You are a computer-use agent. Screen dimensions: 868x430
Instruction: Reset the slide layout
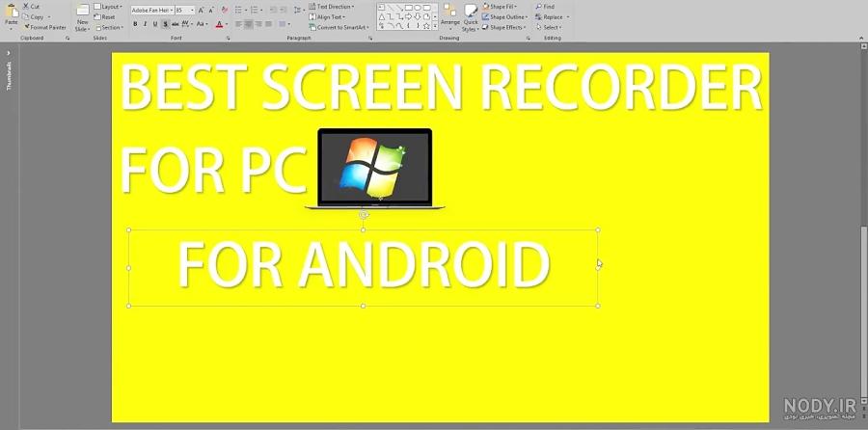[104, 17]
